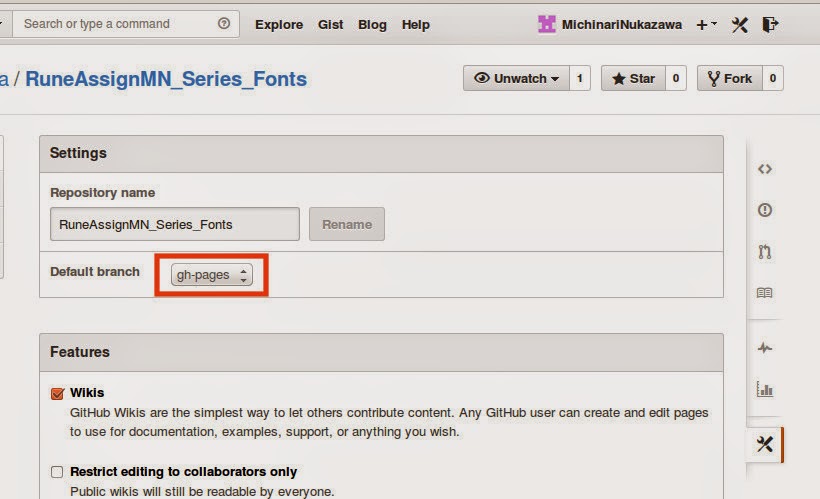Open the Wiki book icon in sidebar

765,293
